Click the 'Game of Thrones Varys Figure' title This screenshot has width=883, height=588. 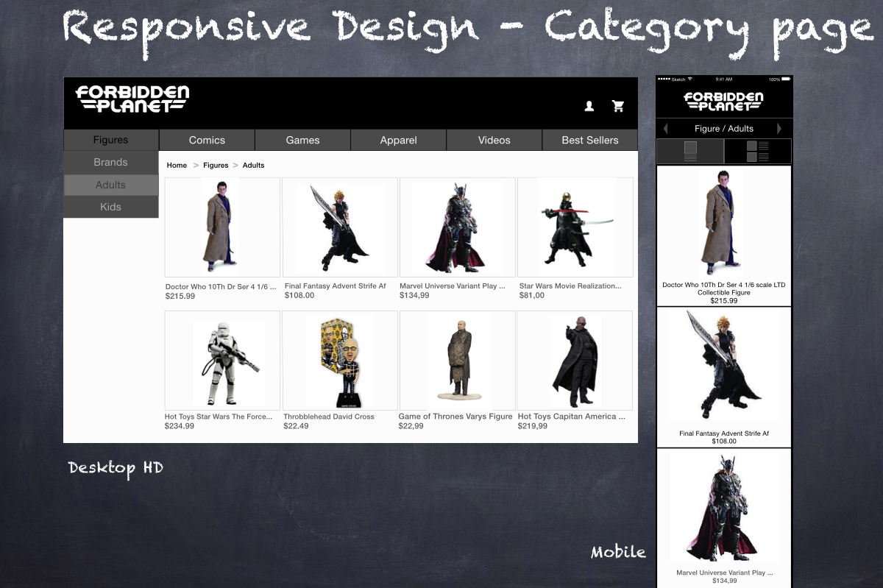point(455,417)
